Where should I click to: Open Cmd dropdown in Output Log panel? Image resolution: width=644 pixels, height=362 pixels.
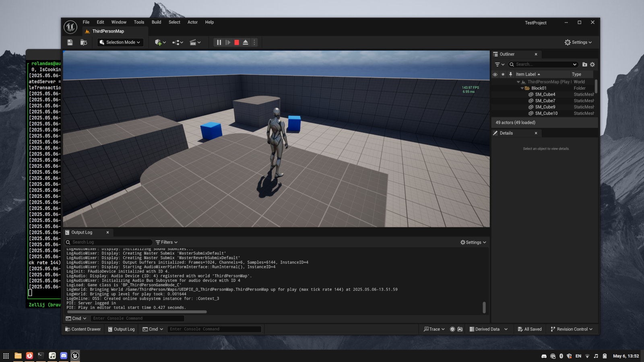tap(76, 319)
